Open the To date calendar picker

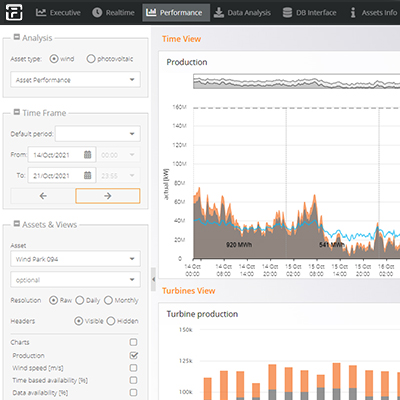tap(87, 175)
